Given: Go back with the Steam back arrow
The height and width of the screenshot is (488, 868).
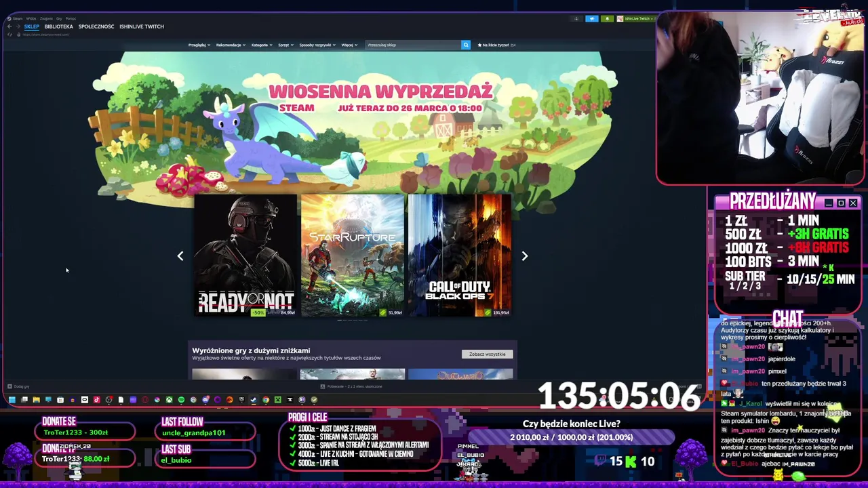Looking at the screenshot, I should [x=9, y=26].
